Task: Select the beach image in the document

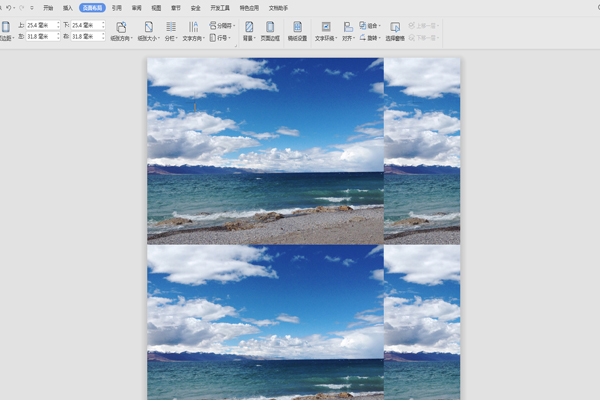Action: (265, 150)
